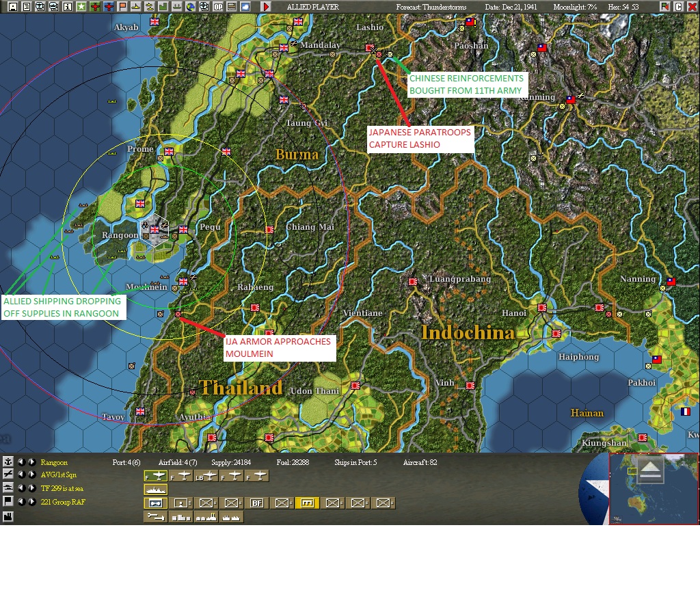This screenshot has height=614, width=700.
Task: Open the green factory industry icon
Action: 163,6
